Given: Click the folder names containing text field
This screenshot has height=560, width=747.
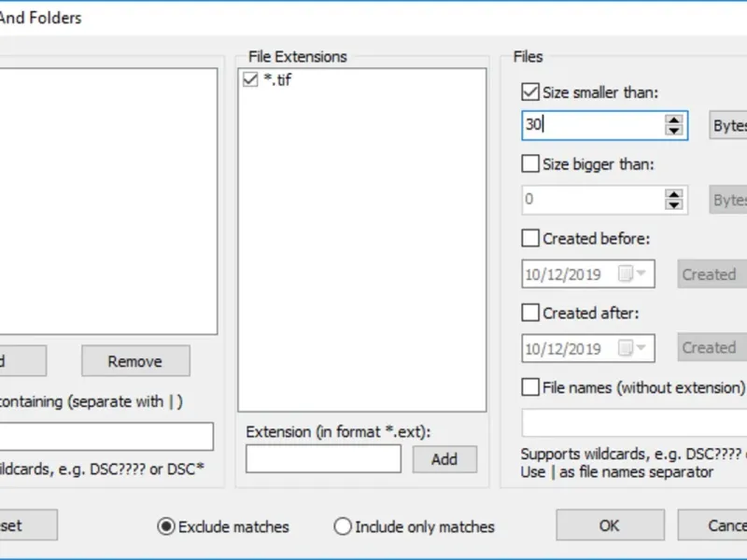Looking at the screenshot, I should pyautogui.click(x=106, y=436).
